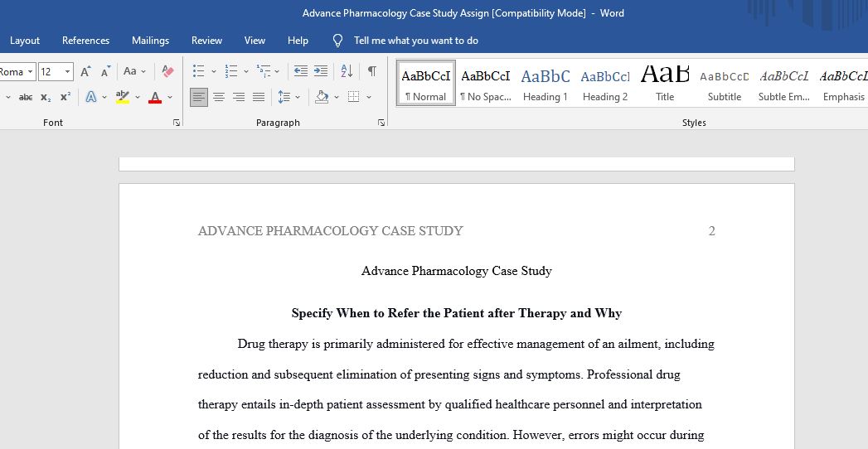
Task: Align text right
Action: point(239,97)
